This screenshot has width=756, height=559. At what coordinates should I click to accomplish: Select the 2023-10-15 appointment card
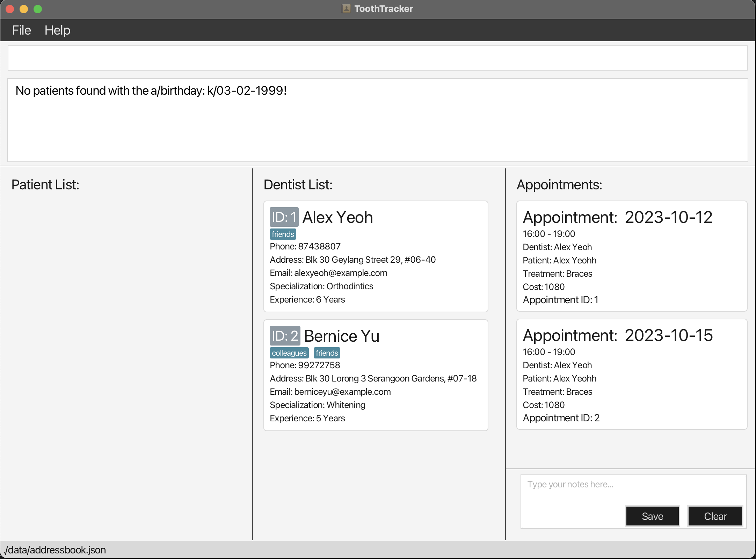[x=632, y=374]
